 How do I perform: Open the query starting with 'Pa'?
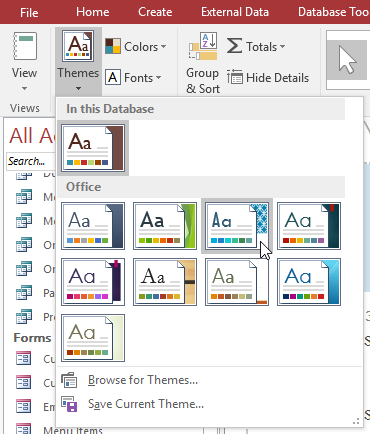[x=35, y=293]
